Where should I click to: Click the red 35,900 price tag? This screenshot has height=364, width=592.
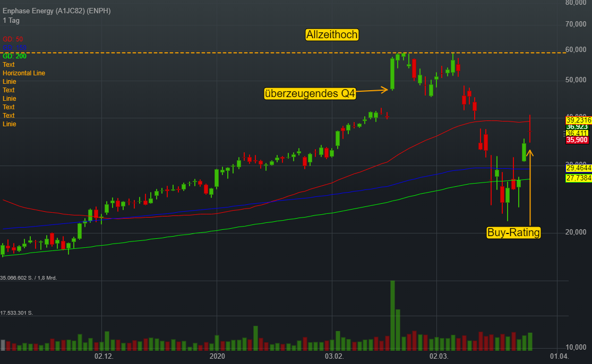pos(577,140)
